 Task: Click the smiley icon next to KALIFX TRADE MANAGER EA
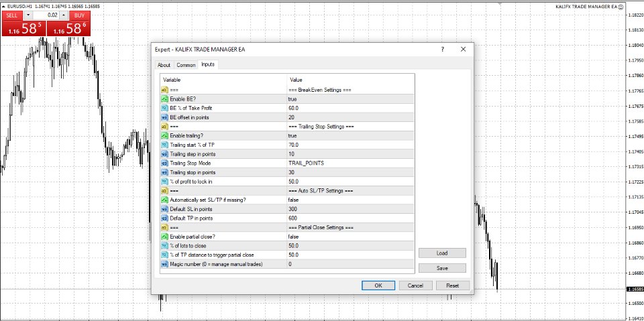click(621, 7)
